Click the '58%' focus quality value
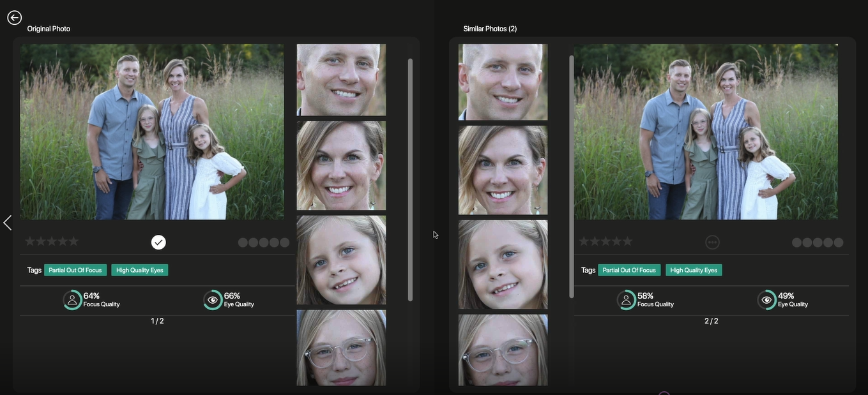 [645, 295]
